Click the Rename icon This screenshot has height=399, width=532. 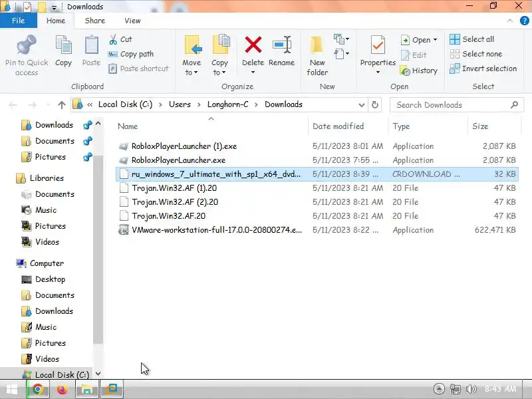click(281, 45)
